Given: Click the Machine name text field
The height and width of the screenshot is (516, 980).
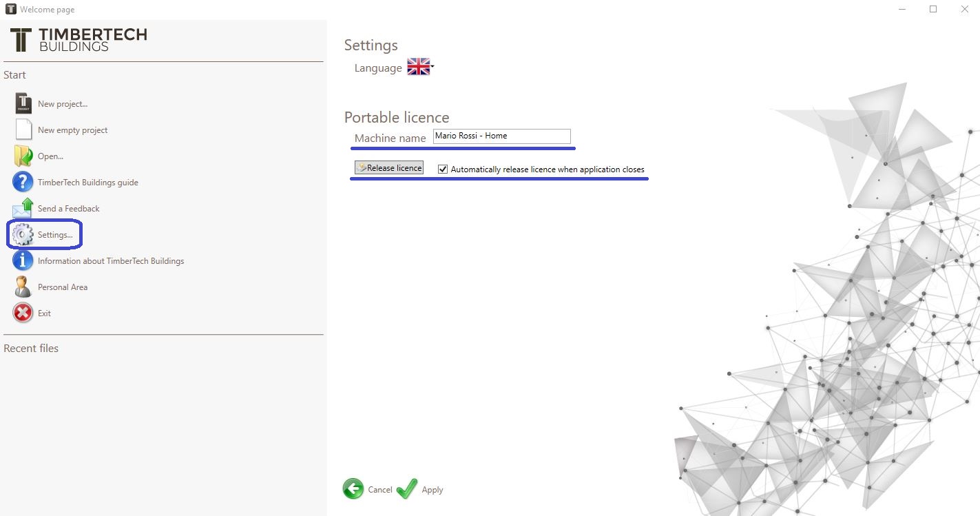Looking at the screenshot, I should pos(502,136).
